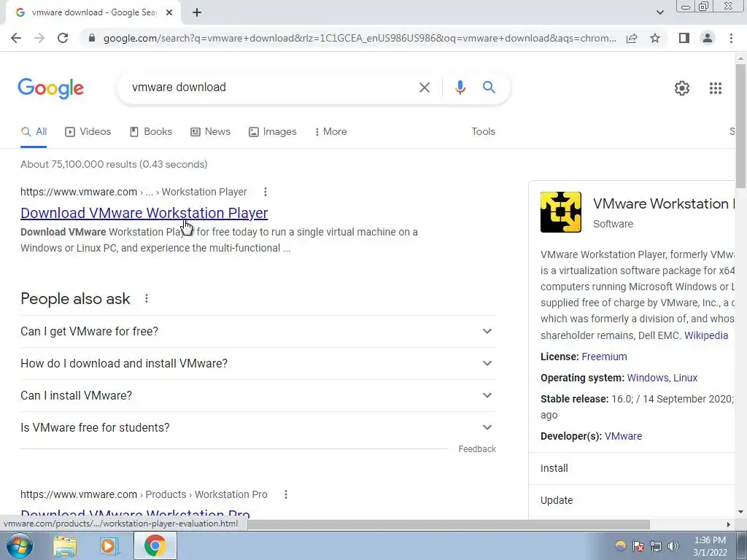Share this page via the share icon

(x=632, y=38)
